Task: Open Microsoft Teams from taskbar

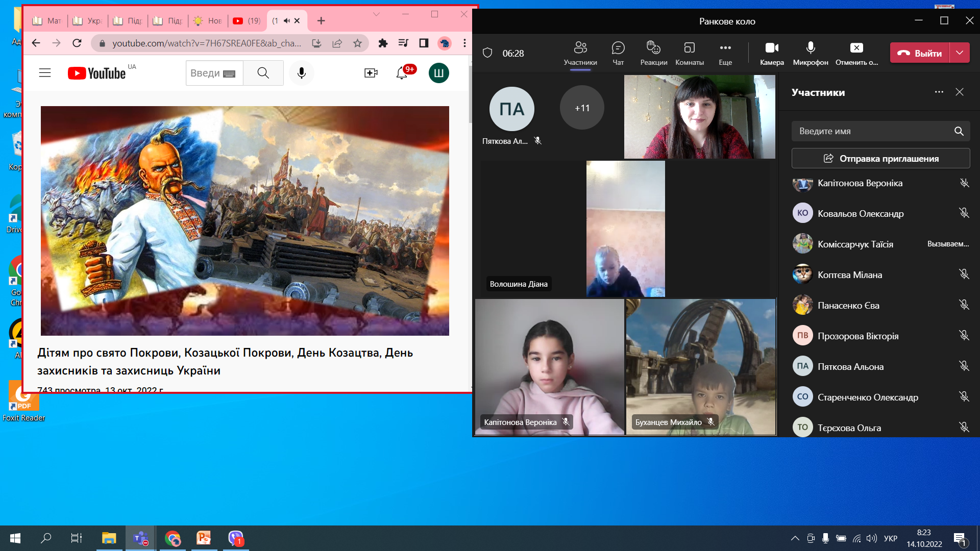Action: pyautogui.click(x=140, y=538)
